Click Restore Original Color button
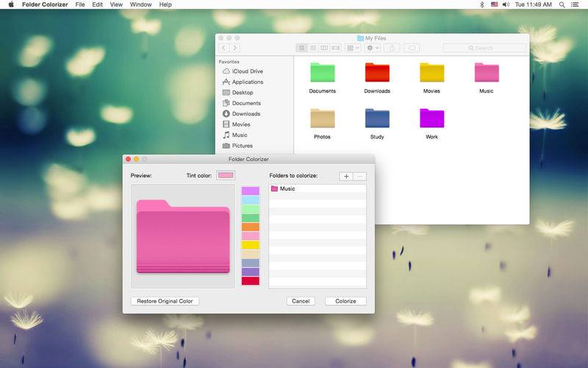 (165, 301)
